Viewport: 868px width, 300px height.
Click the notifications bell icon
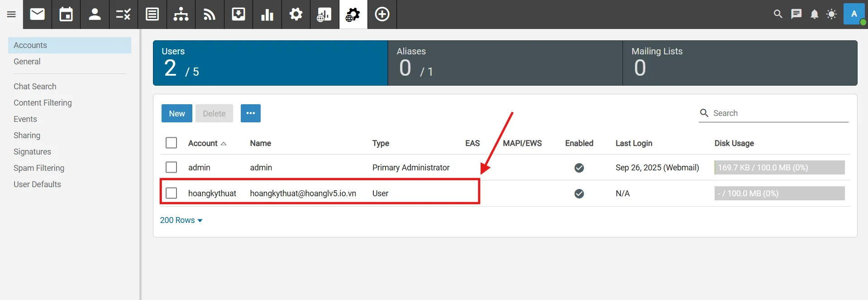coord(814,14)
